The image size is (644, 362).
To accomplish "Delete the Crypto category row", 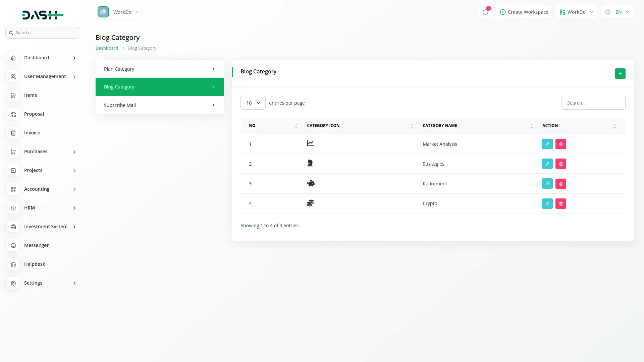I will (x=560, y=204).
